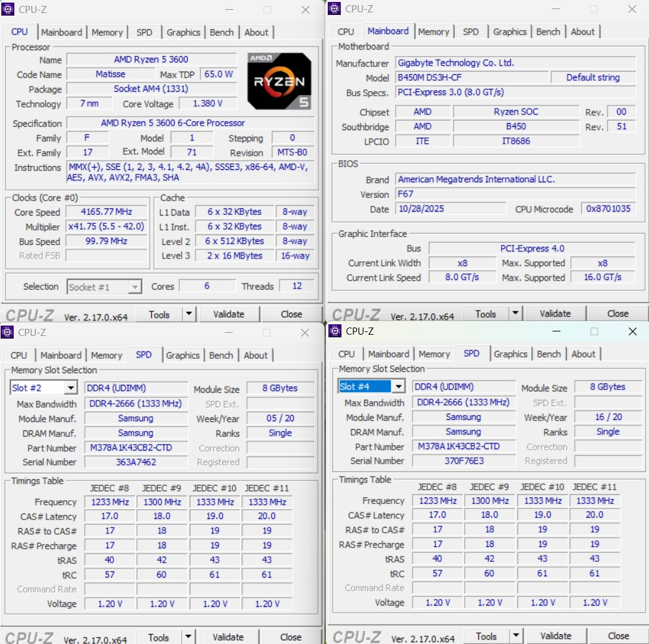The height and width of the screenshot is (644, 649).
Task: Expand the Slot #4 memory slot dropdown
Action: (398, 387)
